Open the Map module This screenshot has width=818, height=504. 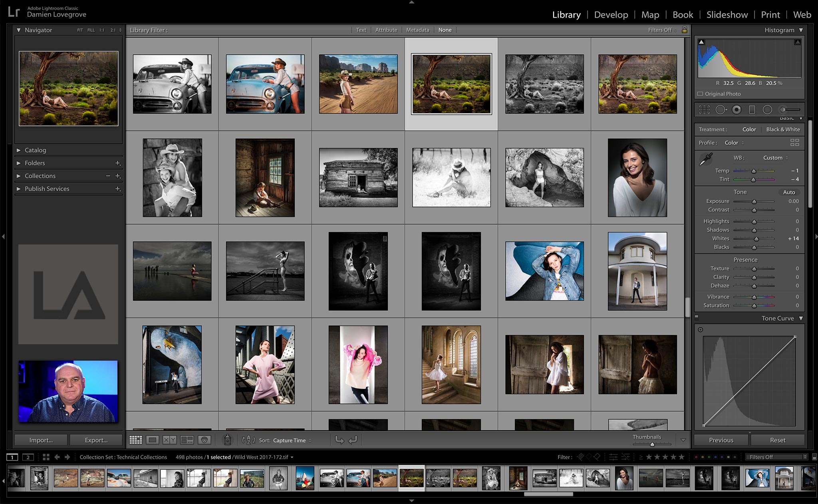coord(650,15)
